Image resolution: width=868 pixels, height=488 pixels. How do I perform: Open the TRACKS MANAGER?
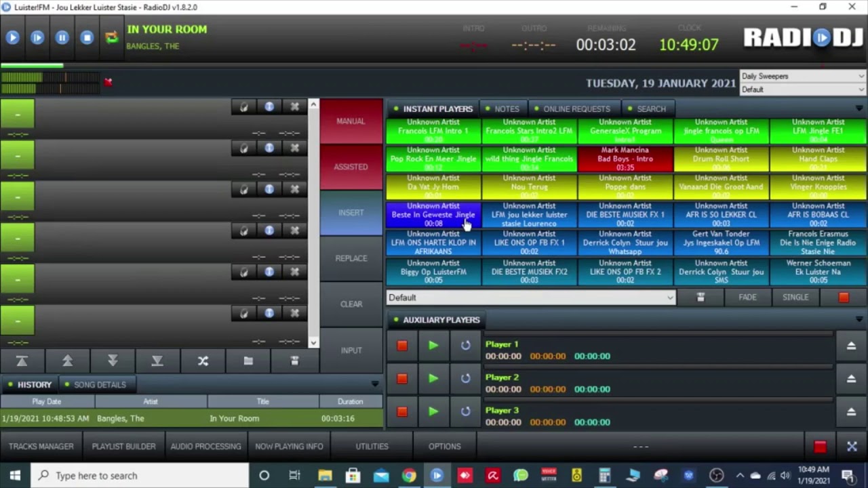[41, 447]
